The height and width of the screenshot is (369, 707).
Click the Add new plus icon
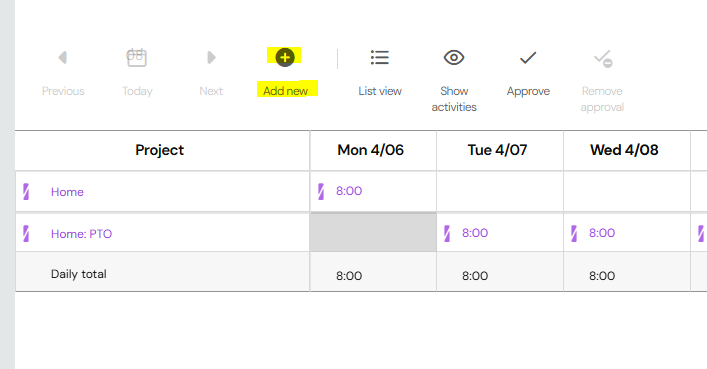click(285, 57)
